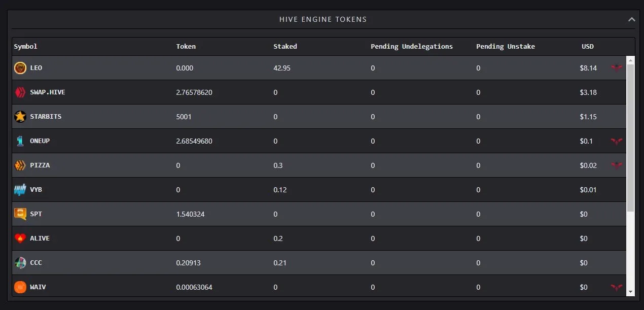644x310 pixels.
Task: Click the Staked column header
Action: [x=285, y=46]
